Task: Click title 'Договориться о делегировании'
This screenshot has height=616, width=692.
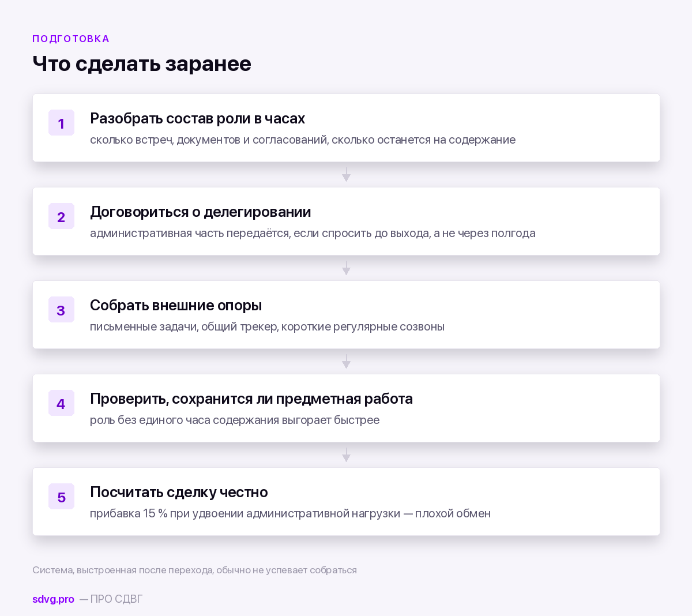Action: [x=200, y=212]
